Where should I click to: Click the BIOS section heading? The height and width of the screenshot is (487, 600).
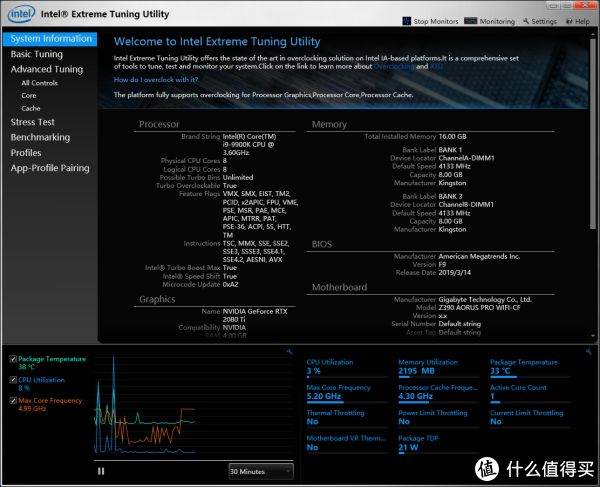[x=322, y=244]
